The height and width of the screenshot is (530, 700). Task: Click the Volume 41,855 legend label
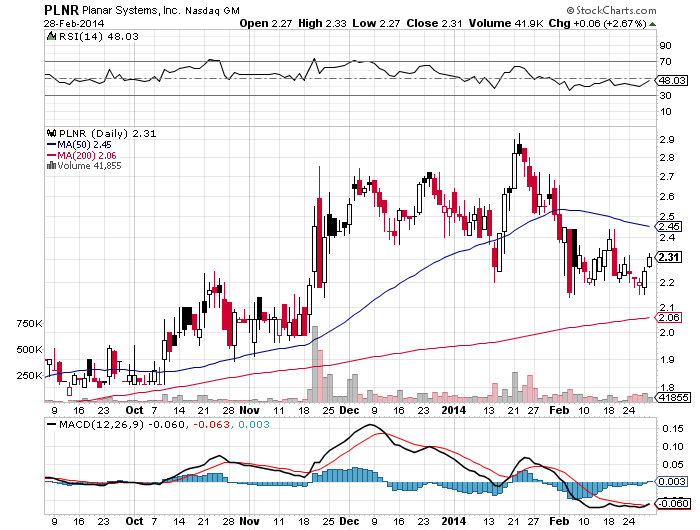pos(89,166)
